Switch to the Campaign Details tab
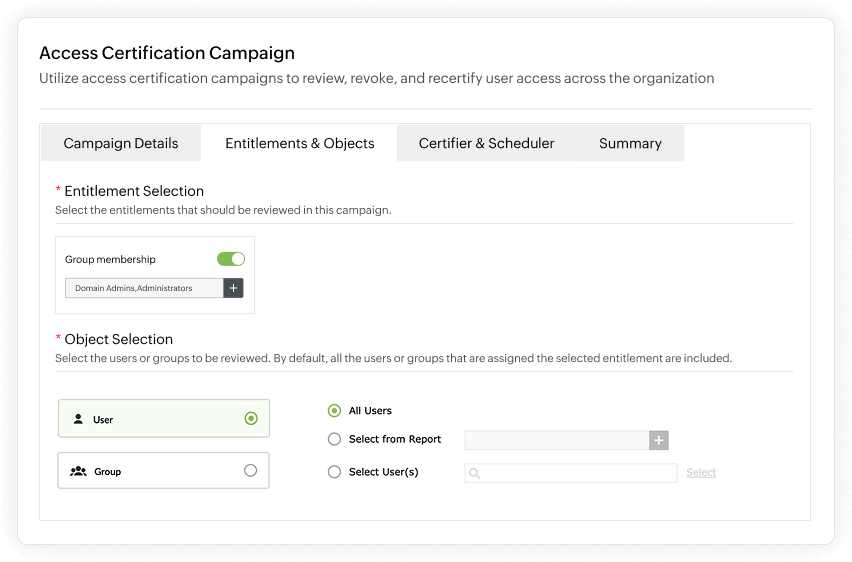 (x=121, y=143)
